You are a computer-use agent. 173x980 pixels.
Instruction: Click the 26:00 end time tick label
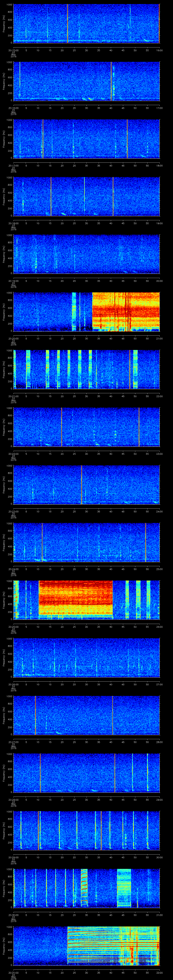coord(159,627)
